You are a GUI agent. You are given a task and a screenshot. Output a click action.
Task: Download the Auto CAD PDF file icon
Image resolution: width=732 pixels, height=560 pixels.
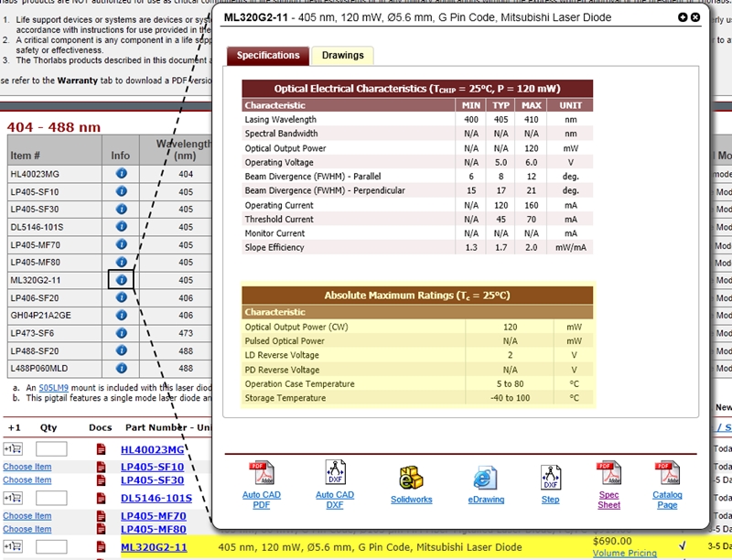coord(262,473)
